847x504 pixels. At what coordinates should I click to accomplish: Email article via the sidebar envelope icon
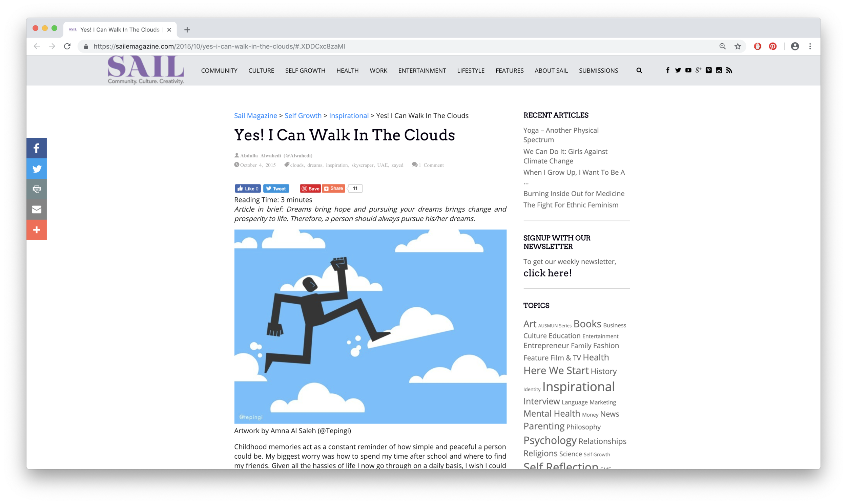pos(36,210)
